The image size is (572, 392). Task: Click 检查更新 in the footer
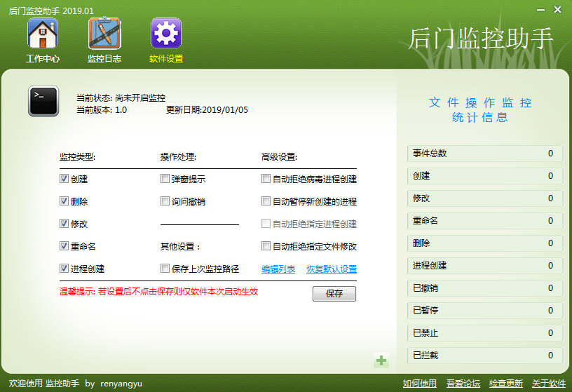click(x=506, y=384)
